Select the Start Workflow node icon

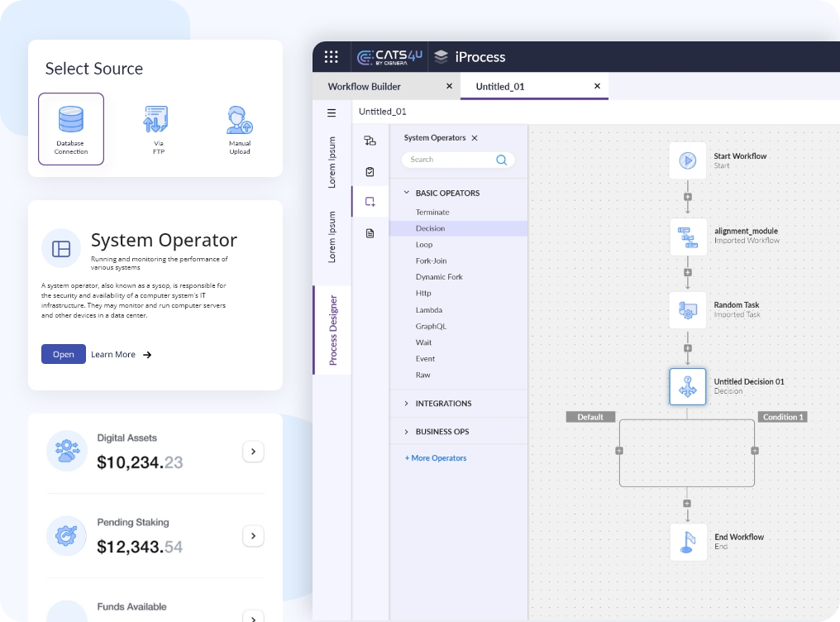688,160
